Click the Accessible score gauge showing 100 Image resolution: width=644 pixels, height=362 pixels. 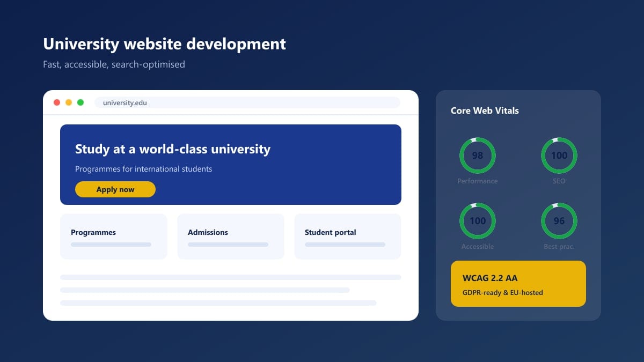click(x=478, y=221)
